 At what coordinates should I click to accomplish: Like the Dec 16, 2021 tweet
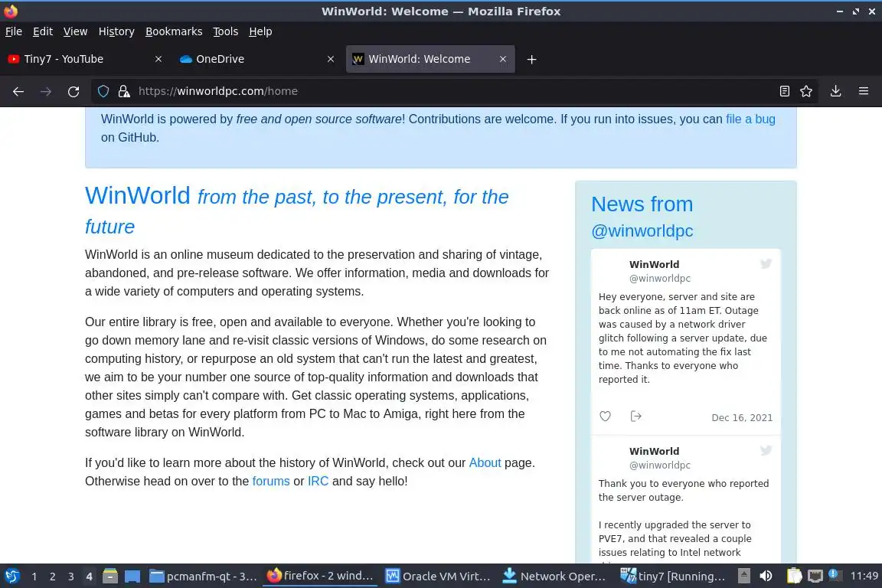point(606,416)
